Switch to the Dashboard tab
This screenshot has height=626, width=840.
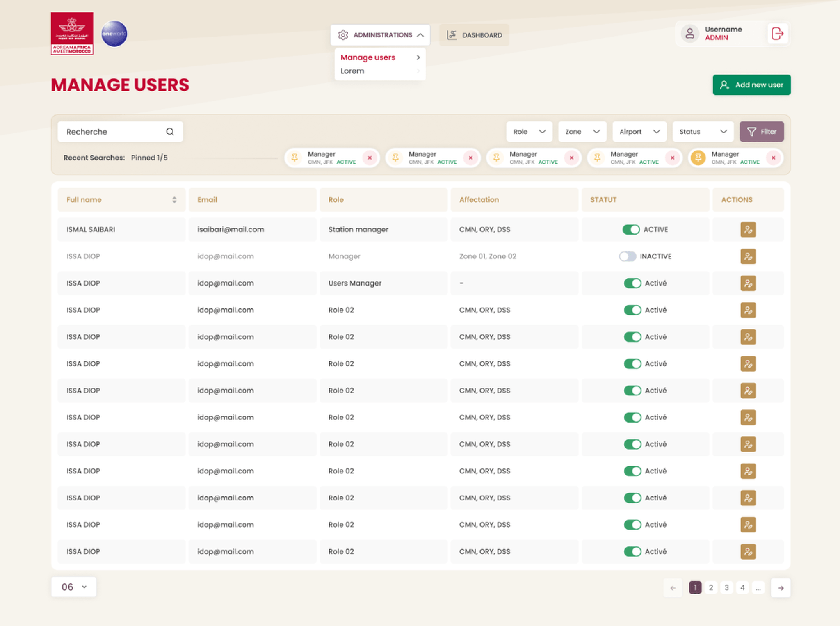(x=474, y=35)
